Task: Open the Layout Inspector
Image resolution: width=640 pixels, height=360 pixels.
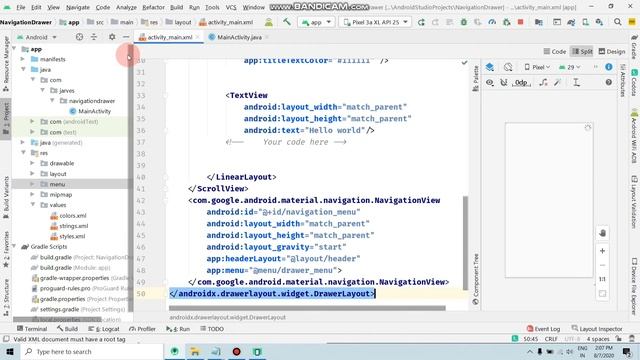Action: pos(597,329)
